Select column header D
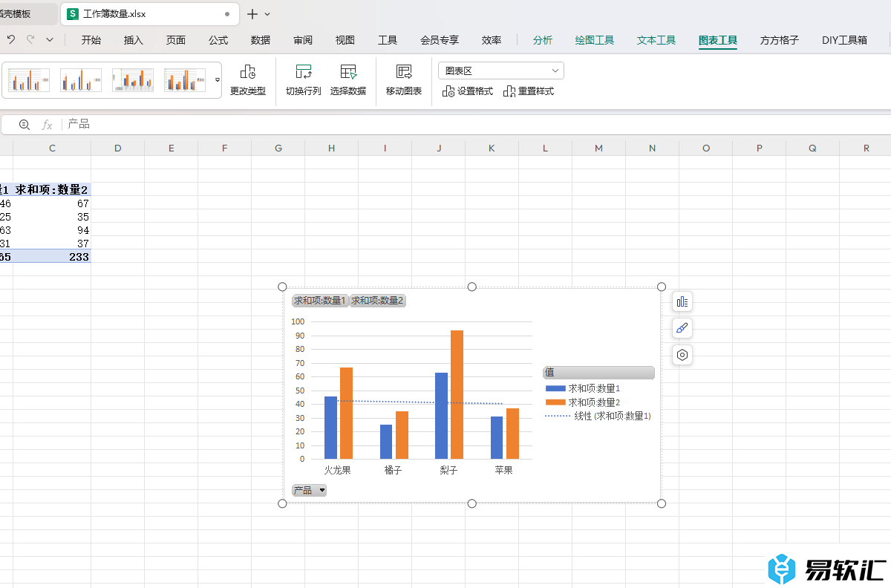The image size is (891, 588). (118, 148)
